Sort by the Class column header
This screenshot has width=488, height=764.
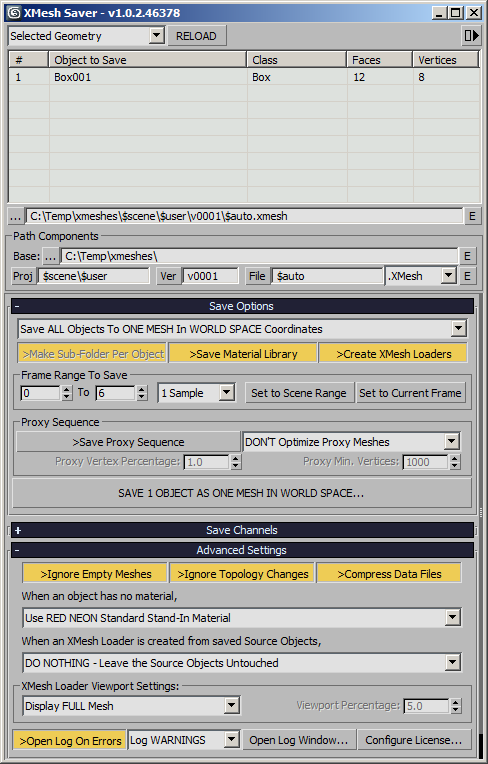pos(297,60)
